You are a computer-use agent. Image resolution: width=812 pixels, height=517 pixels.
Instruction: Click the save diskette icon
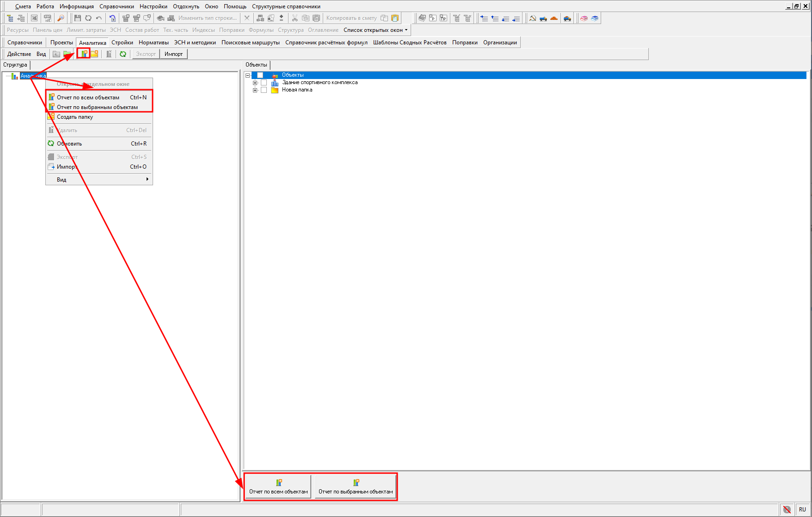pyautogui.click(x=78, y=18)
